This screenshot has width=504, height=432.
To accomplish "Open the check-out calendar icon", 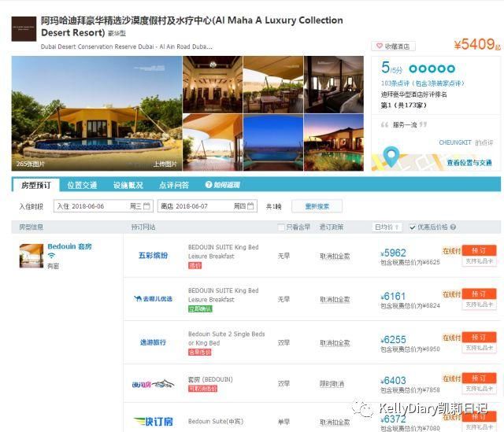I will pyautogui.click(x=250, y=206).
